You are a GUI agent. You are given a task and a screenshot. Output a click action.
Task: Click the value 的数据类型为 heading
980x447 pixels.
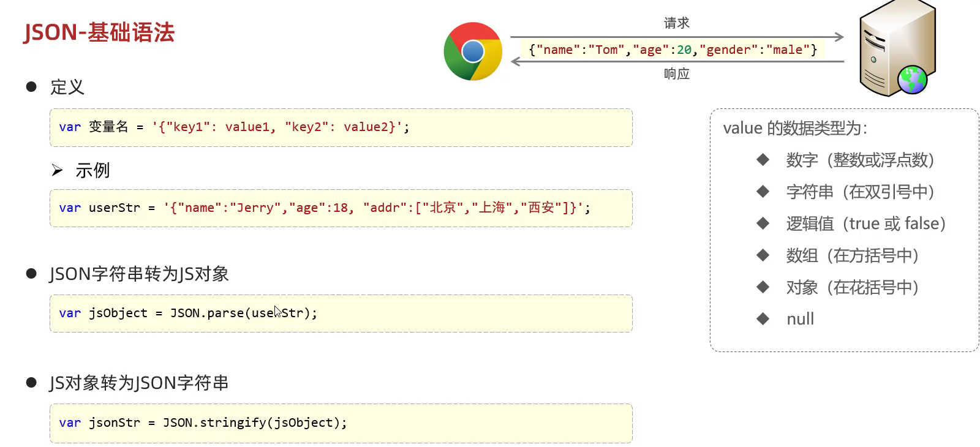(x=795, y=128)
